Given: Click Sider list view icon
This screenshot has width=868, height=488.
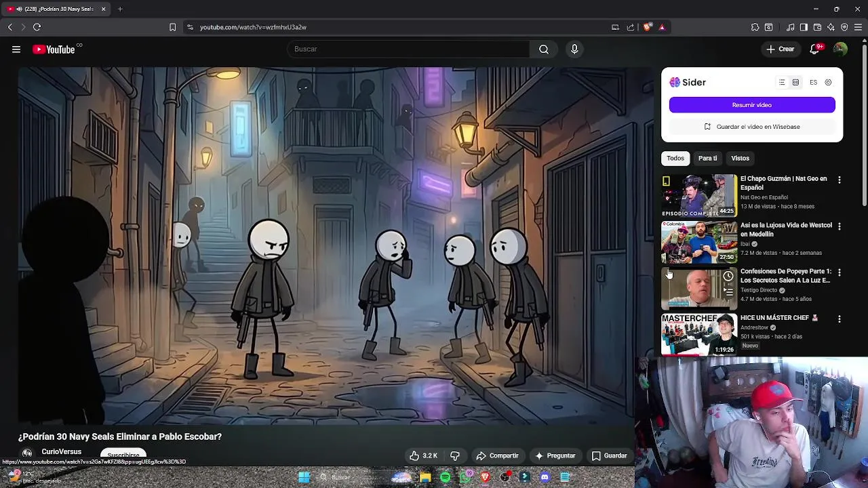Looking at the screenshot, I should [x=782, y=82].
